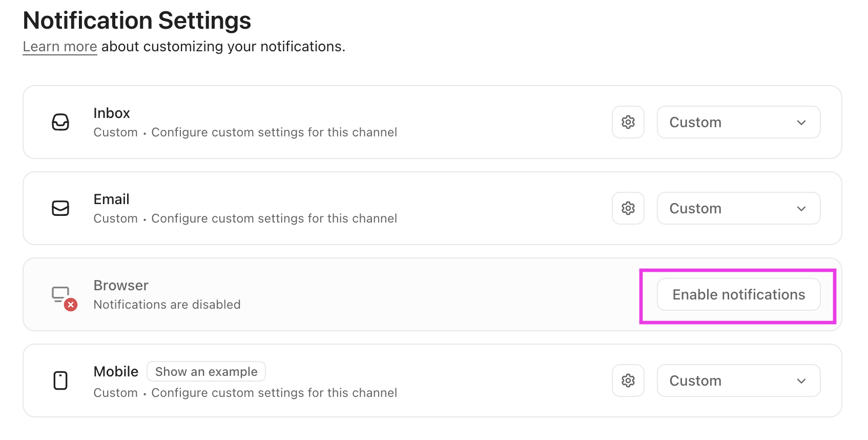The image size is (868, 440).
Task: Select the Email channel title
Action: pos(111,199)
